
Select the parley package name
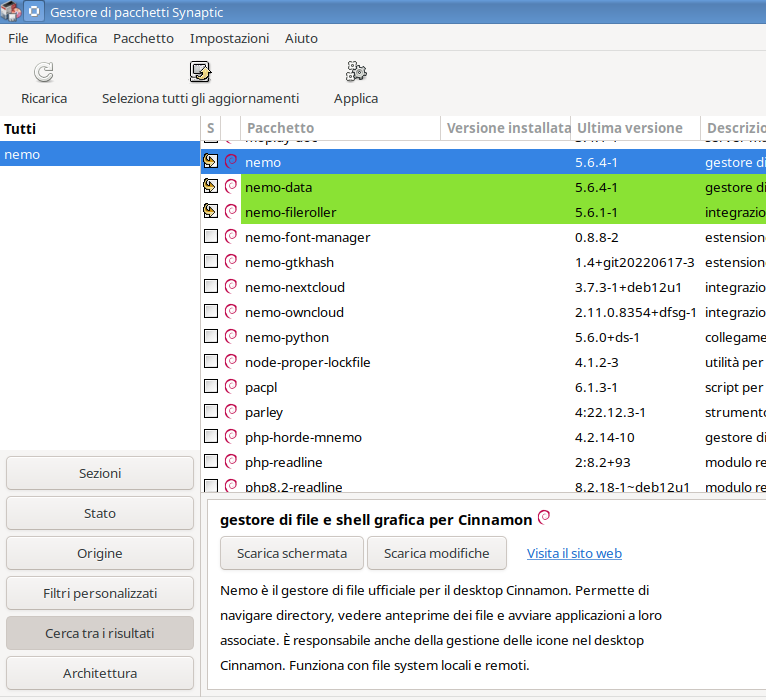point(264,413)
